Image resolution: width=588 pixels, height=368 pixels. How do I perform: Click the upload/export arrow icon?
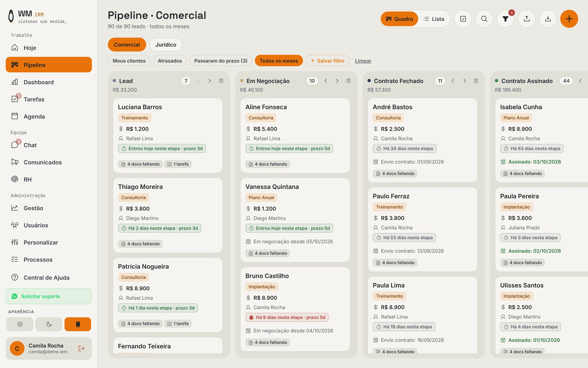coord(527,19)
